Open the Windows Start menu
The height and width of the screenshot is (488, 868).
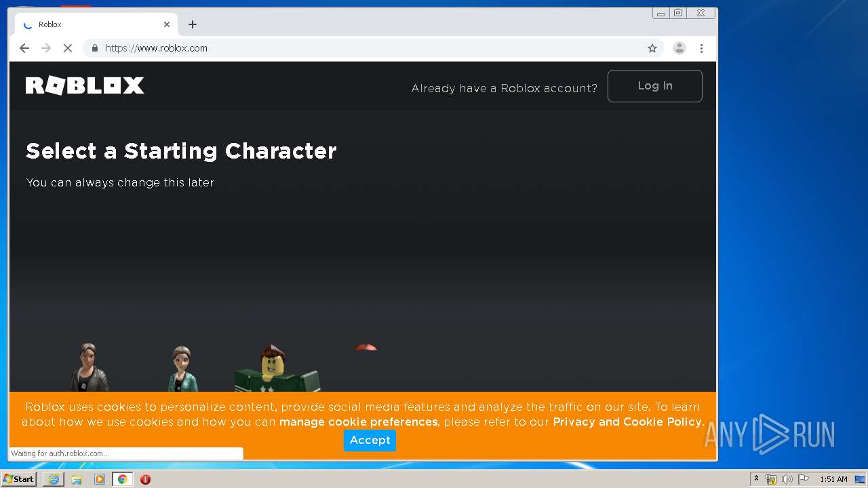pyautogui.click(x=19, y=479)
